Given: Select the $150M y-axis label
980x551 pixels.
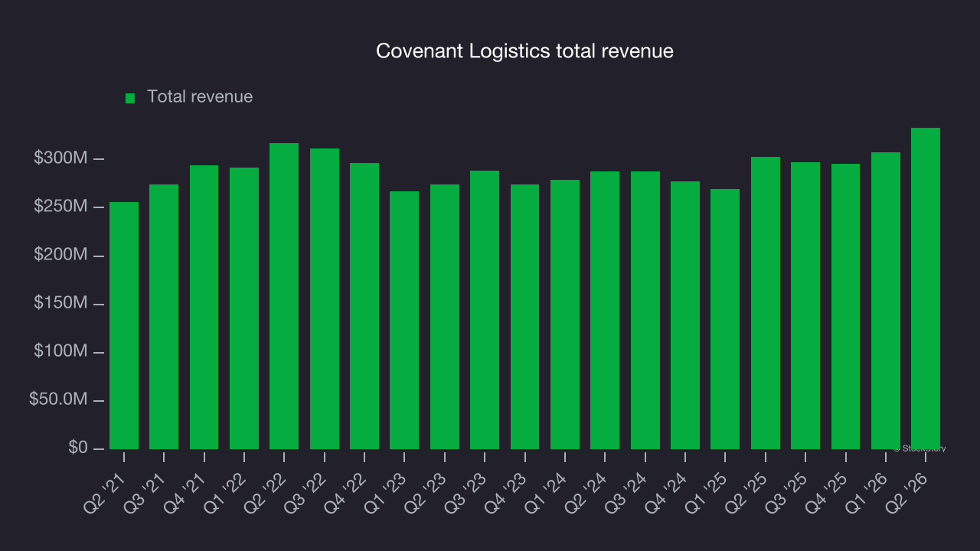Looking at the screenshot, I should point(60,304).
